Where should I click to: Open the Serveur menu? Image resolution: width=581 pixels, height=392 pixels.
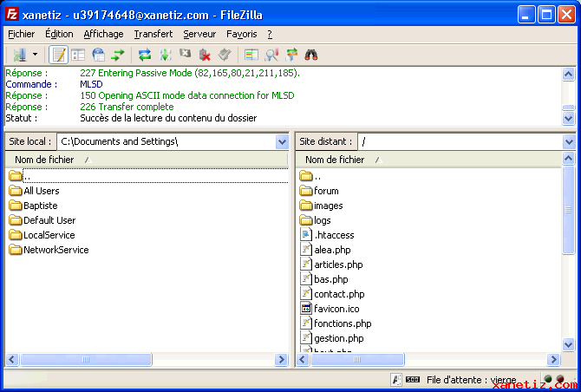[x=199, y=34]
